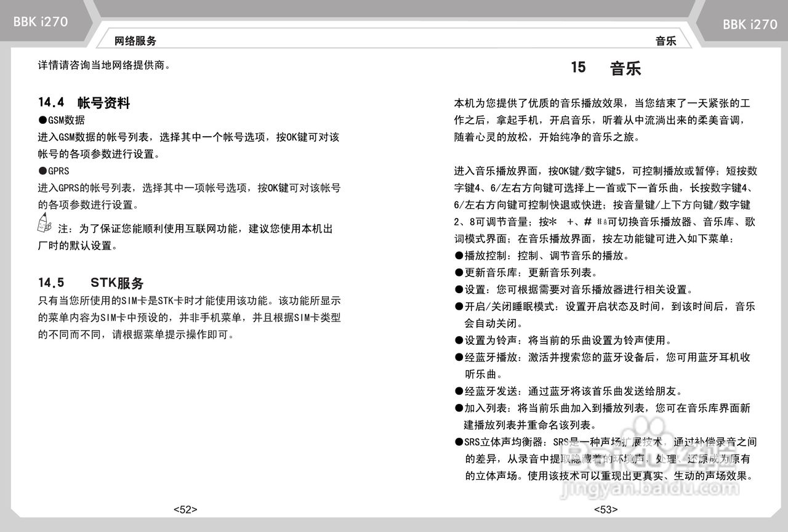788x532 pixels.
Task: Toggle the GPRS option marker
Action: click(42, 171)
